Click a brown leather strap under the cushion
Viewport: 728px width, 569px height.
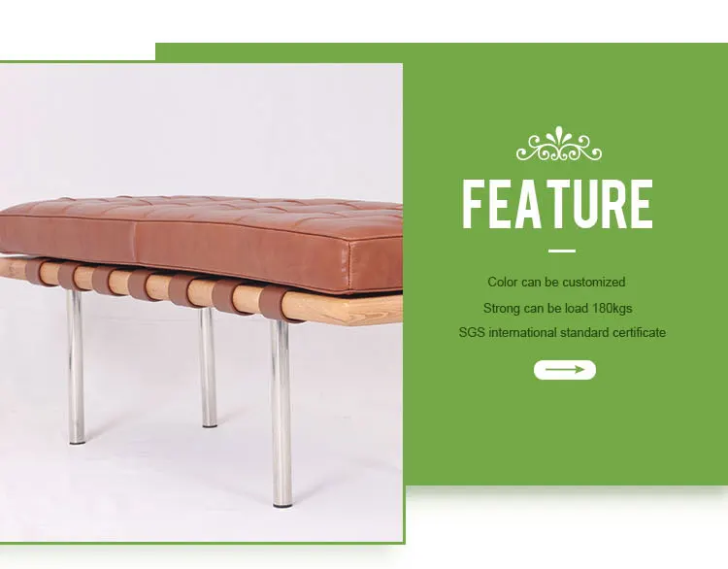click(181, 290)
